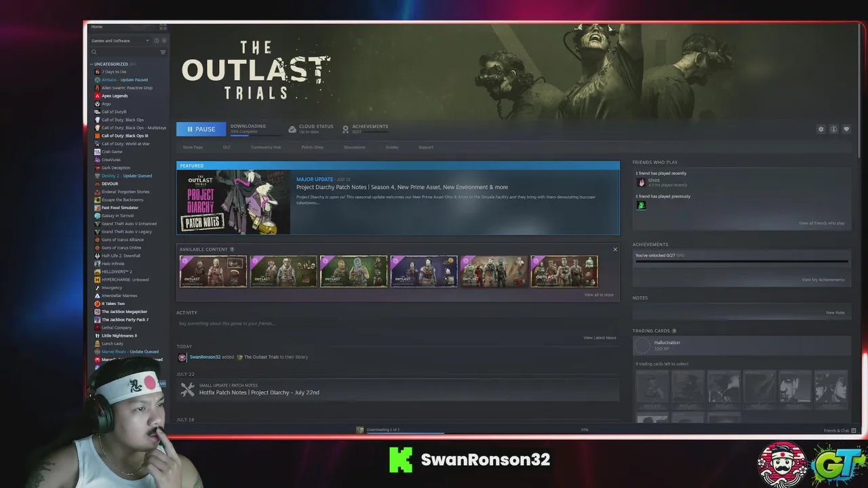The height and width of the screenshot is (488, 868).
Task: Click the Lethal Company game icon
Action: click(98, 327)
